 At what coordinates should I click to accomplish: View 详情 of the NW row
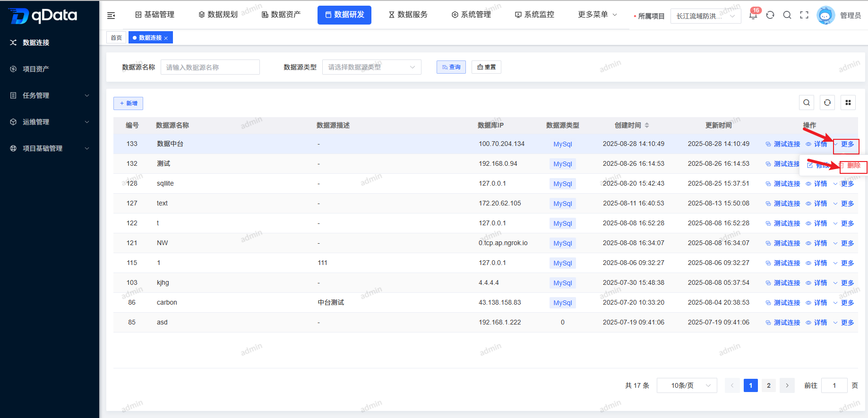tap(816, 243)
